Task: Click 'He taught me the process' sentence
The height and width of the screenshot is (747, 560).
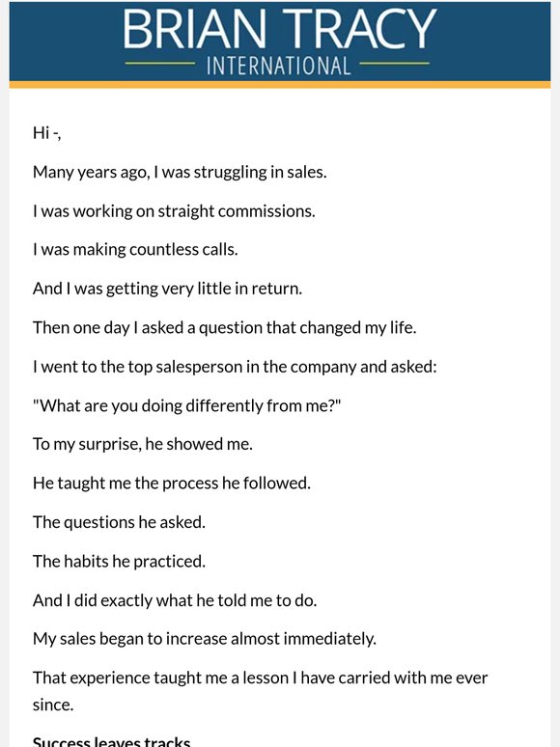Action: [x=172, y=484]
